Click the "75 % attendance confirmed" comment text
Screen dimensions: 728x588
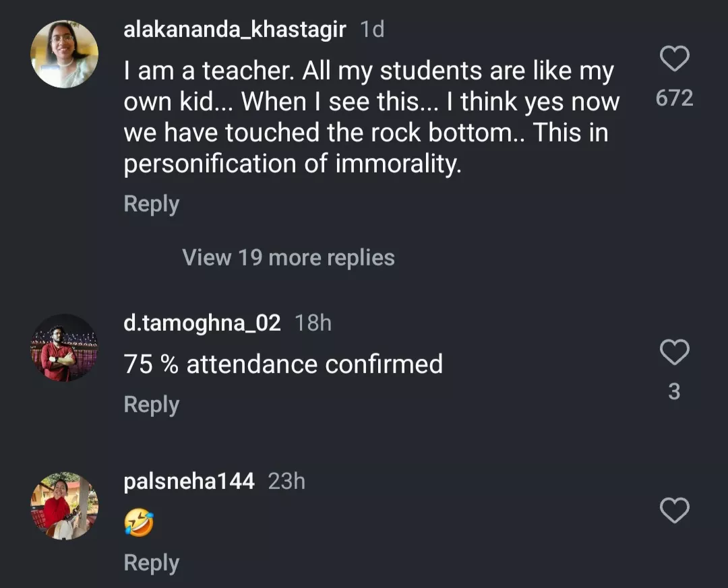(283, 364)
